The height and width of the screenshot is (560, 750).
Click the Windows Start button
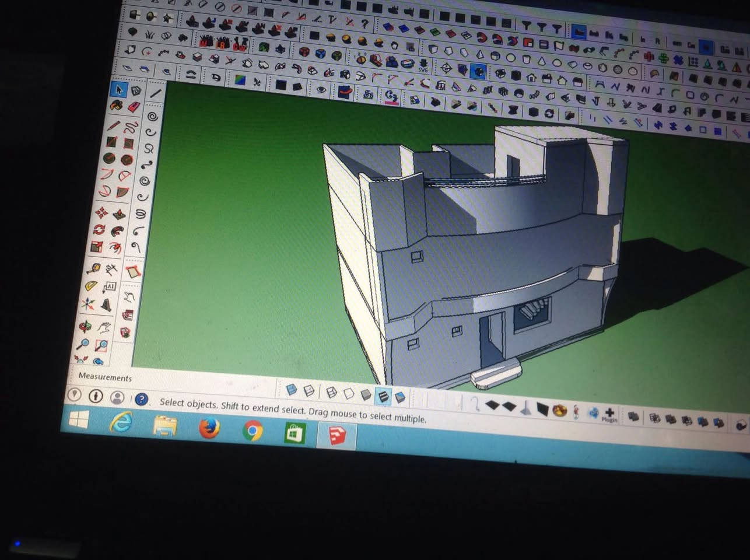pyautogui.click(x=79, y=419)
